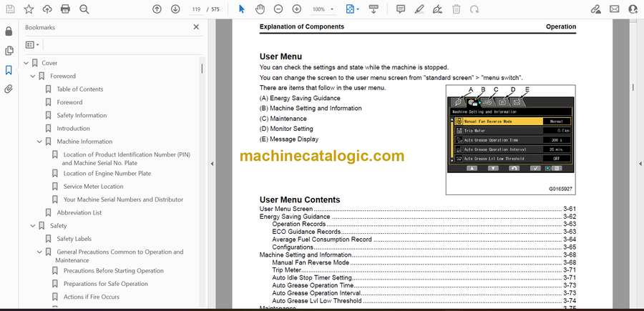This screenshot has height=311, width=644.
Task: Open the fit page options dropdown
Action: coord(352,9)
